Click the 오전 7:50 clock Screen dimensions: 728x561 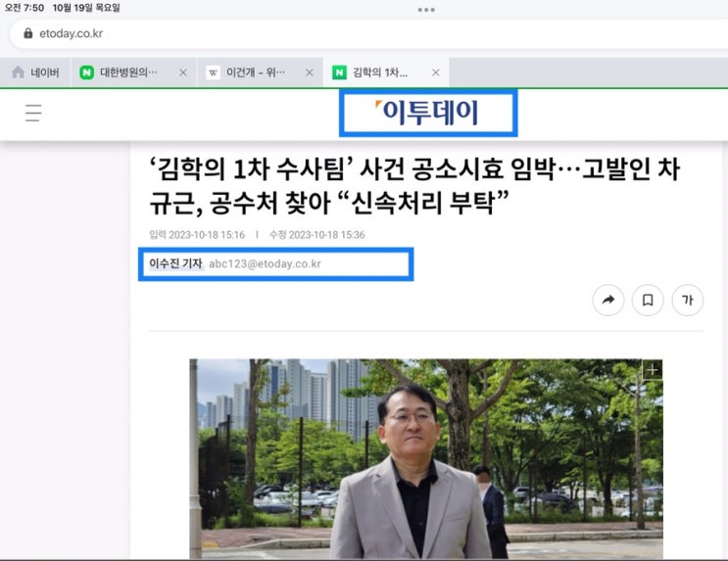pyautogui.click(x=24, y=8)
